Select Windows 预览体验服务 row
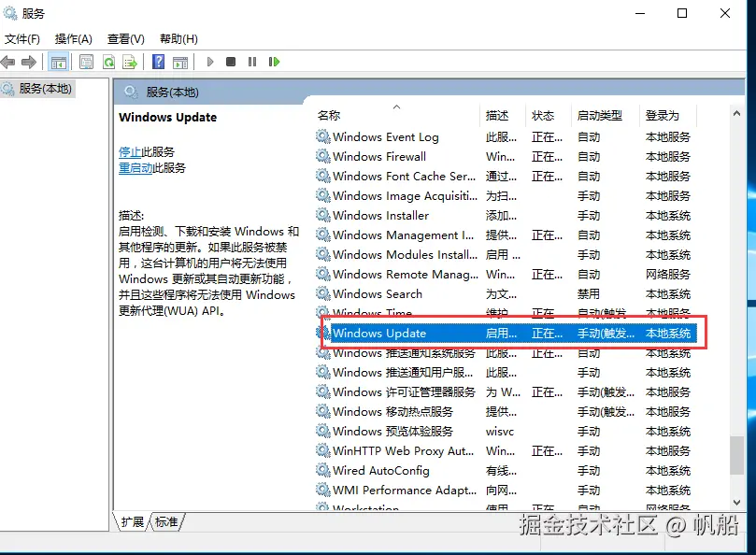 point(506,431)
